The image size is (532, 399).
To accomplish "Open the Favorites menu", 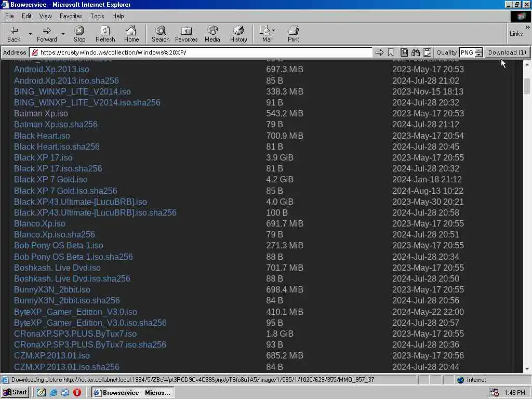I will (71, 16).
